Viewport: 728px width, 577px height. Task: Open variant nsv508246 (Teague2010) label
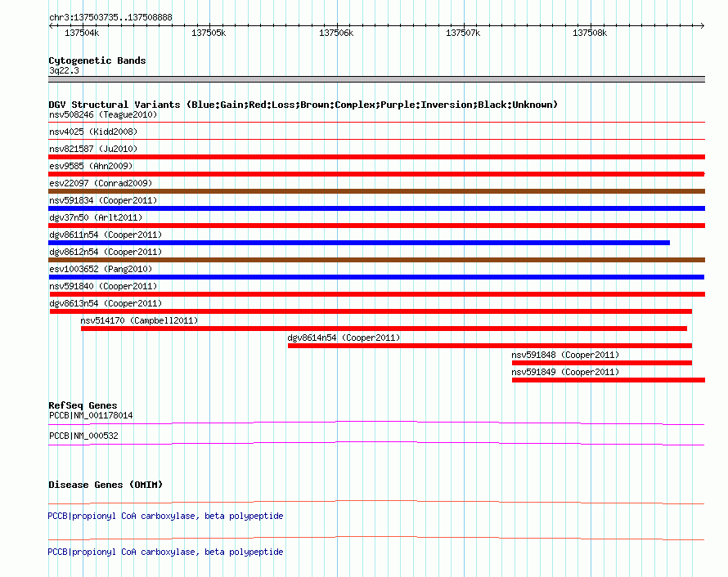click(x=103, y=114)
